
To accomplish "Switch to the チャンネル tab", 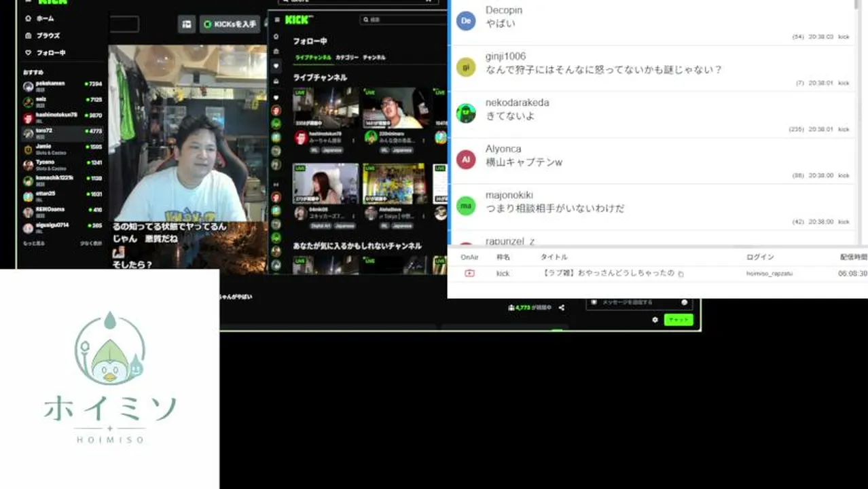I will click(x=374, y=58).
